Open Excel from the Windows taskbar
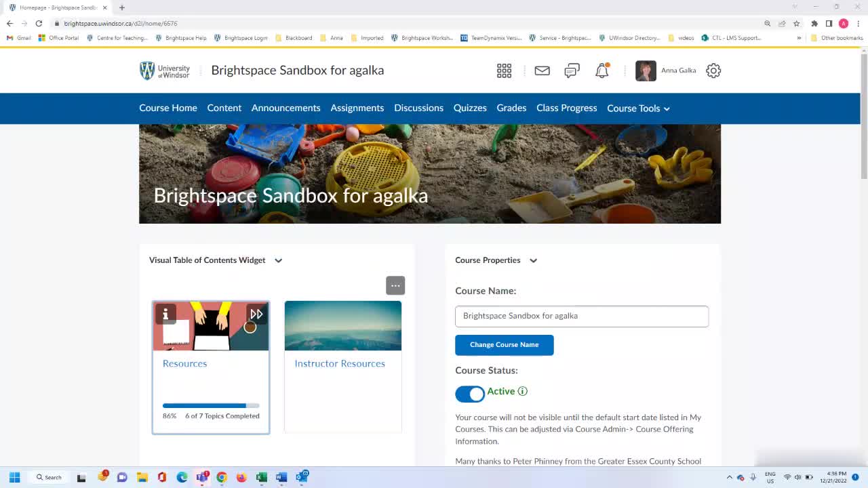 click(261, 477)
